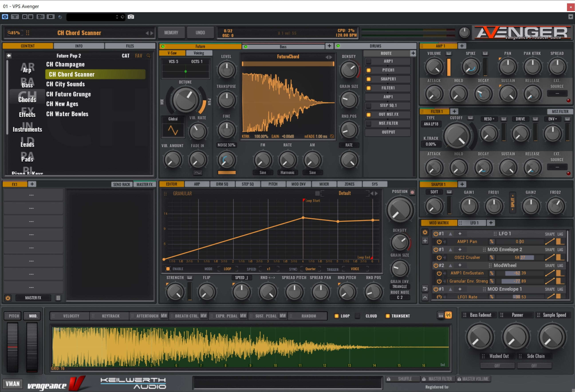575x392 pixels.
Task: Click the MEMORY button
Action: tap(171, 33)
